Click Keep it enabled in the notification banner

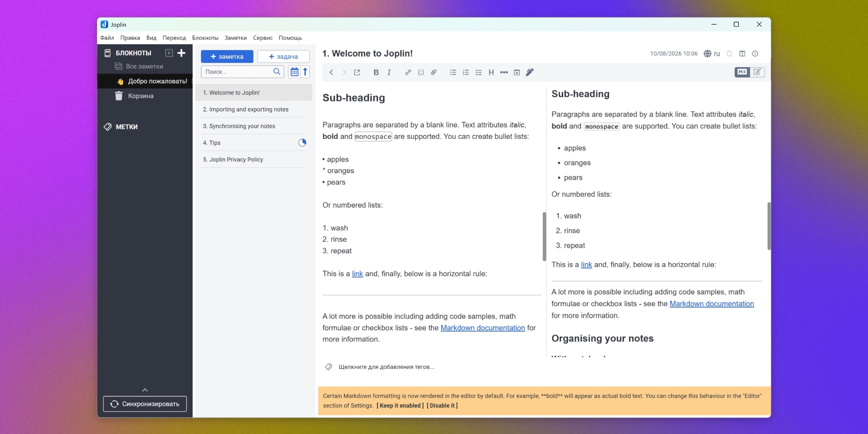[400, 406]
